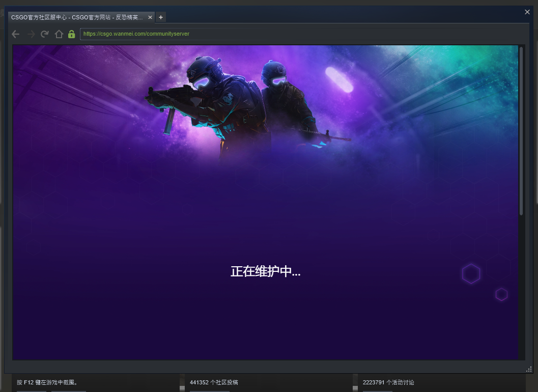The image size is (538, 392).
Task: Click the forward navigation arrow
Action: coord(31,34)
